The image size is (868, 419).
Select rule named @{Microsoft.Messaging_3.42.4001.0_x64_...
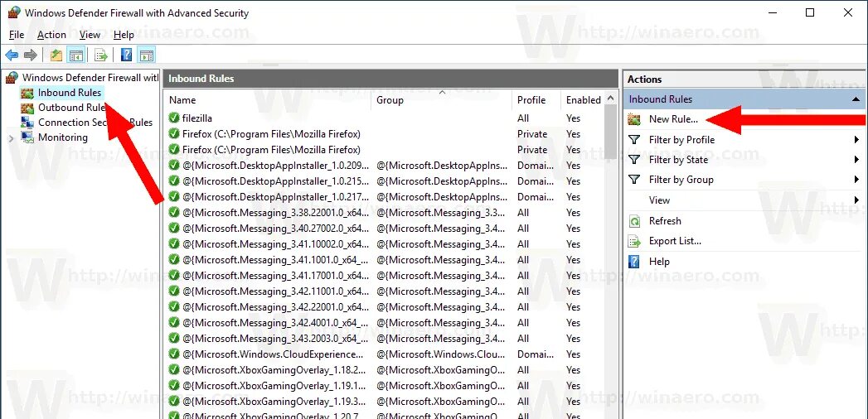276,323
